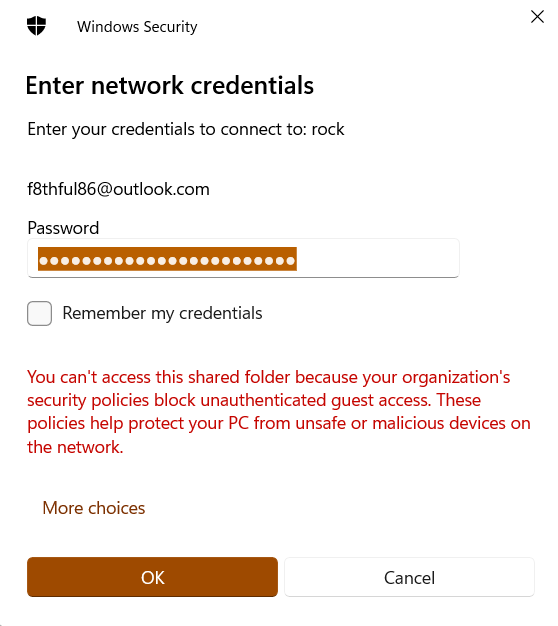This screenshot has height=626, width=558.
Task: Click the empty space after the password dots
Action: click(x=377, y=259)
